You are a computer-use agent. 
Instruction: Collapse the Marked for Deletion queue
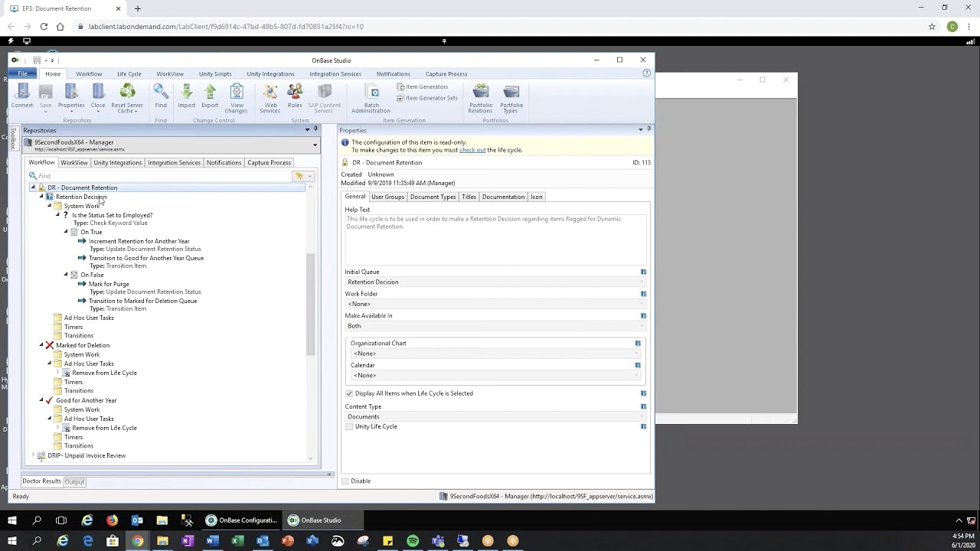pyautogui.click(x=41, y=345)
